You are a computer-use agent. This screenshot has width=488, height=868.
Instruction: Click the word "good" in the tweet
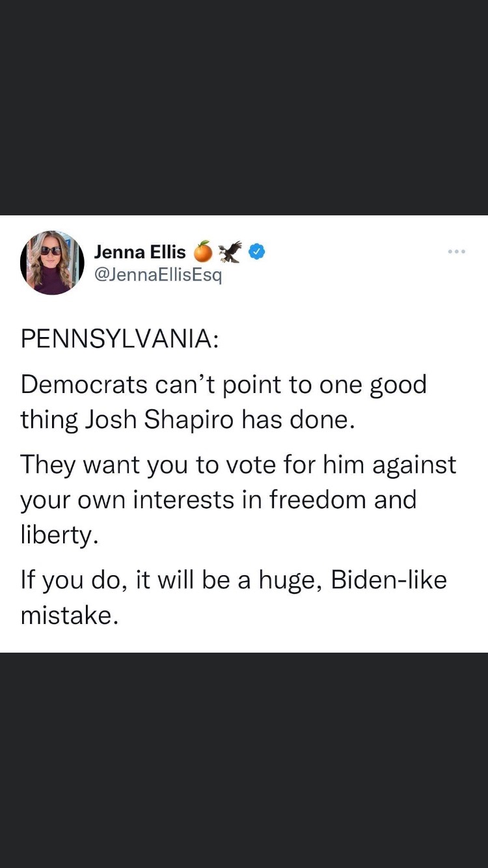(x=398, y=385)
